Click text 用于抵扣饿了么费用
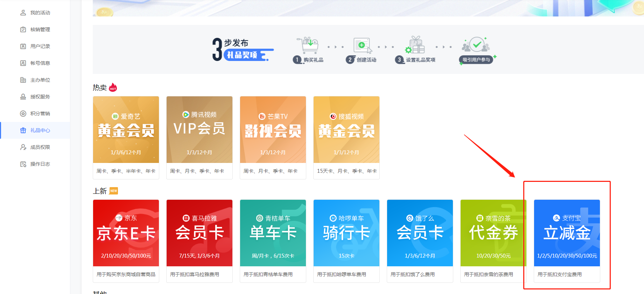 click(x=413, y=274)
